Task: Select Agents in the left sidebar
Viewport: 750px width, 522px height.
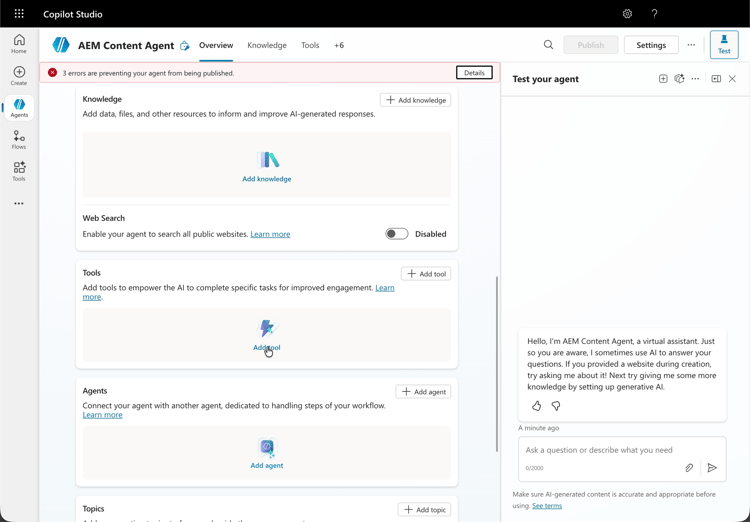Action: pyautogui.click(x=19, y=108)
